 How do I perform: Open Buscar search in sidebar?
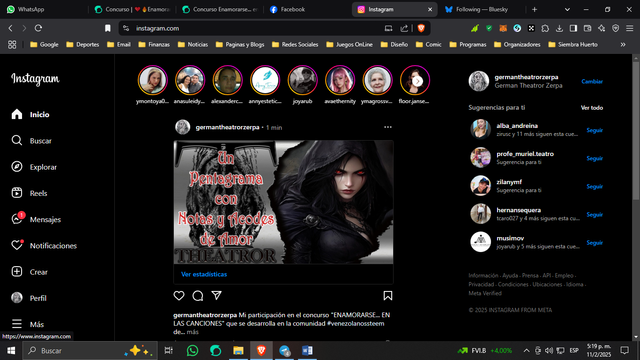[x=31, y=141]
